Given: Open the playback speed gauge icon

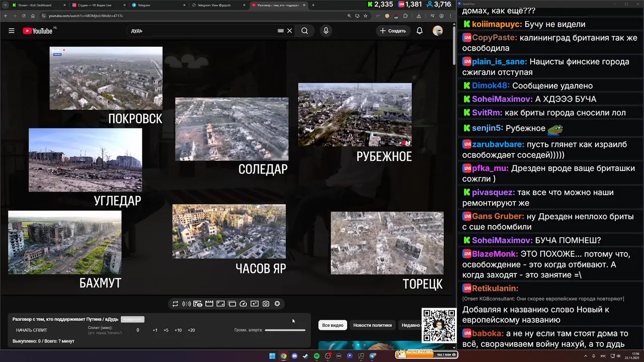Looking at the screenshot, I should coord(244,304).
